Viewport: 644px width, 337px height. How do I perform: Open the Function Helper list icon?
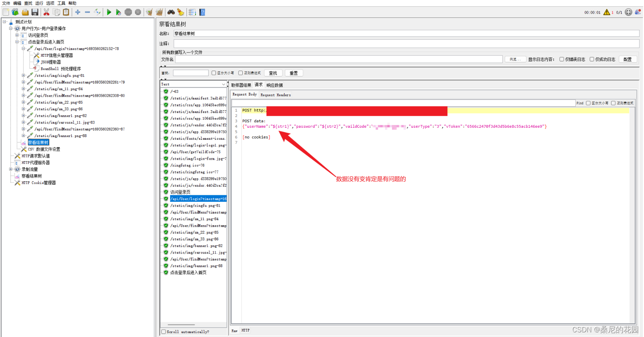(x=192, y=12)
